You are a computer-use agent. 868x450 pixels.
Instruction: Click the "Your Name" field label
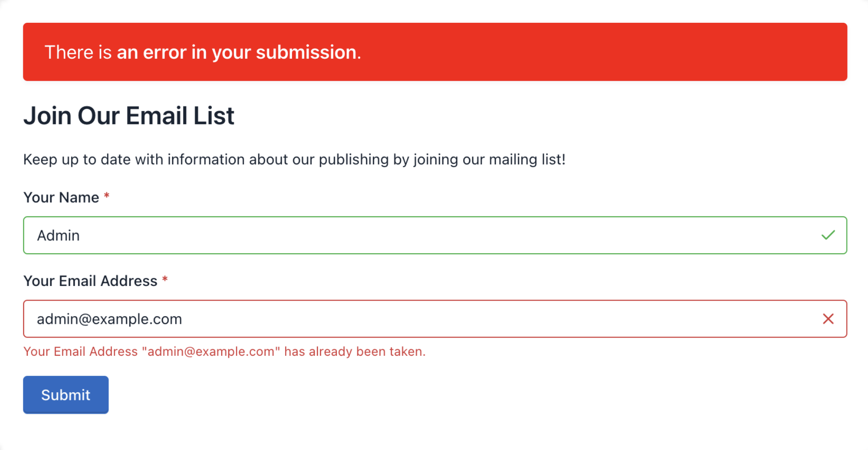point(61,198)
